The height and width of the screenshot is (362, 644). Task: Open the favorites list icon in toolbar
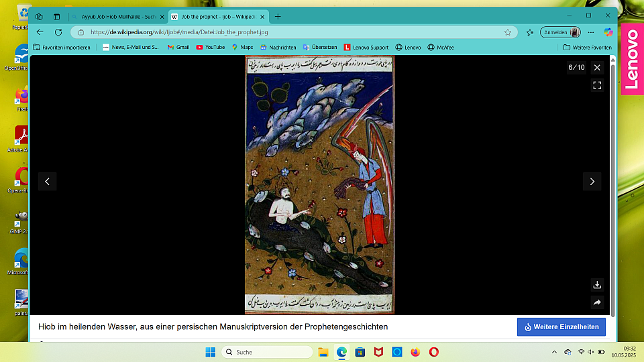[x=530, y=32]
